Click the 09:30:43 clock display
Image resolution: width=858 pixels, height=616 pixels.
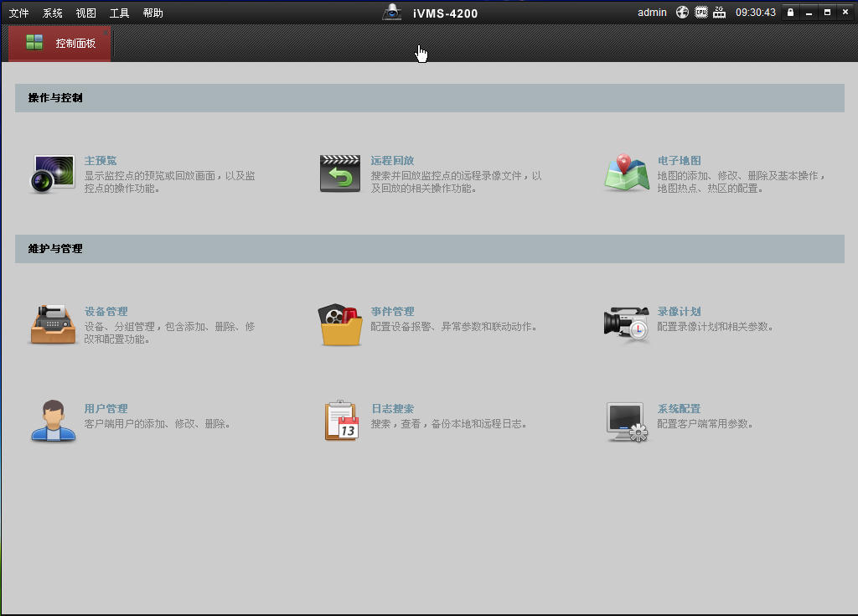(755, 12)
